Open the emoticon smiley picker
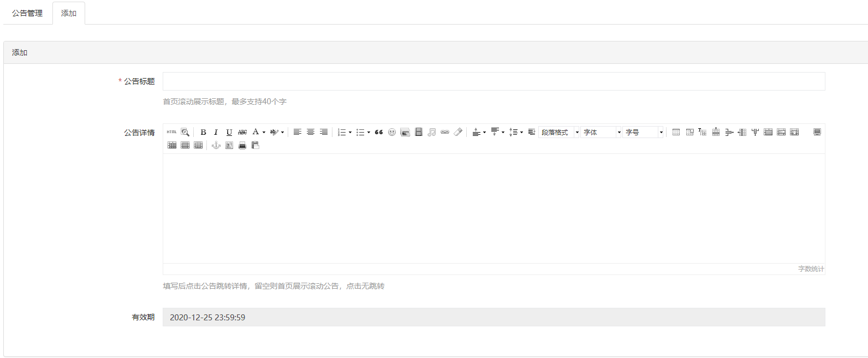This screenshot has width=868, height=358. (392, 132)
